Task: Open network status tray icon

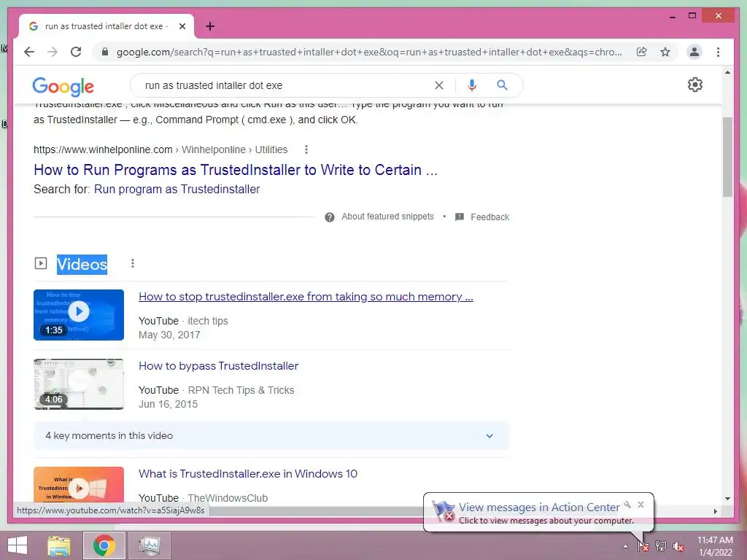Action: (661, 546)
